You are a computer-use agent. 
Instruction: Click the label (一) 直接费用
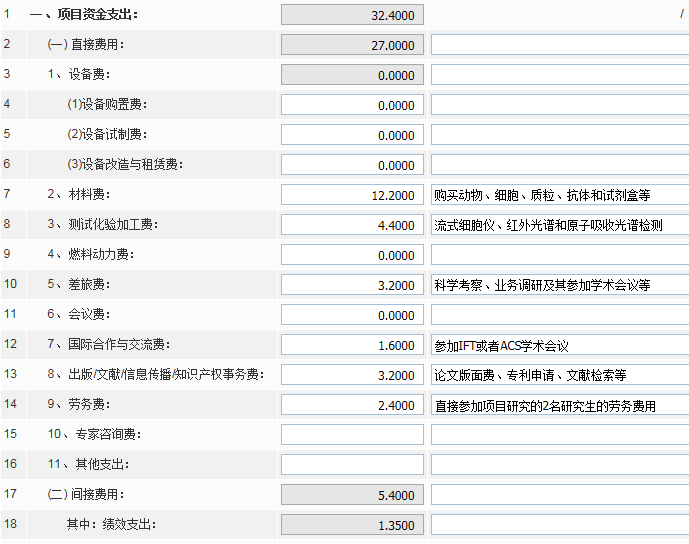(x=86, y=44)
